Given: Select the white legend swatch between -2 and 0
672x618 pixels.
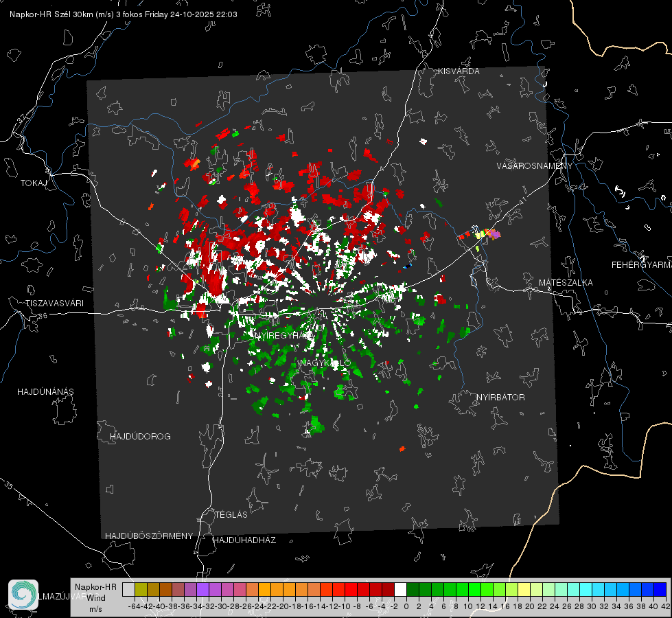Looking at the screenshot, I should [x=400, y=589].
